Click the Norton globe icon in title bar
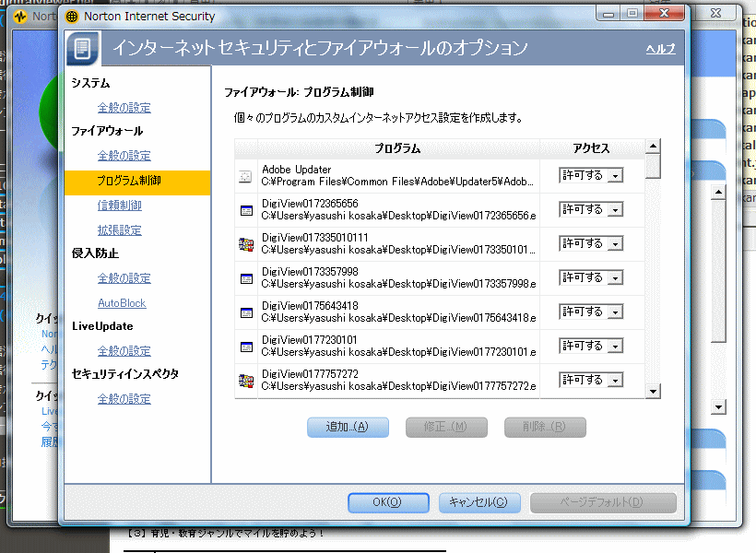 tap(72, 17)
